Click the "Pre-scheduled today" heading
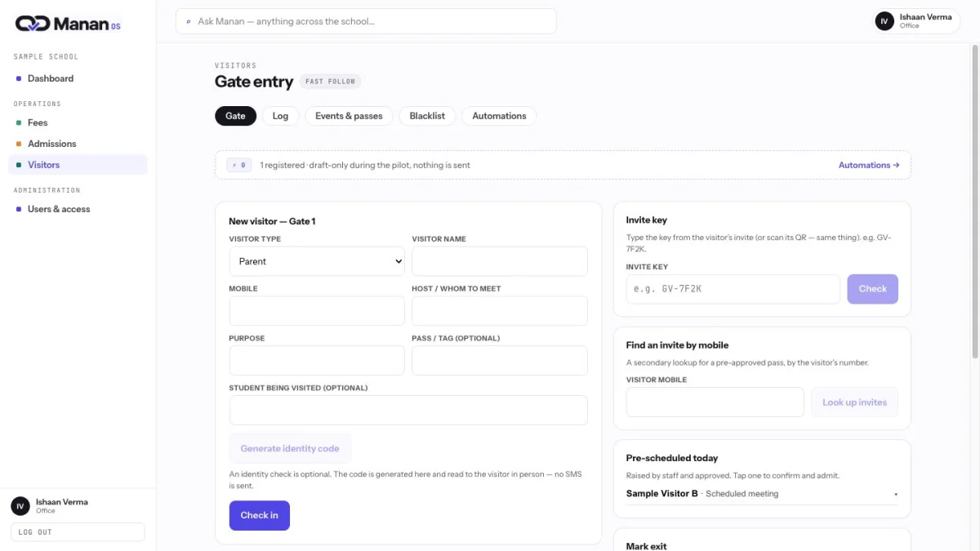Viewport: 980px width, 551px height. tap(672, 458)
